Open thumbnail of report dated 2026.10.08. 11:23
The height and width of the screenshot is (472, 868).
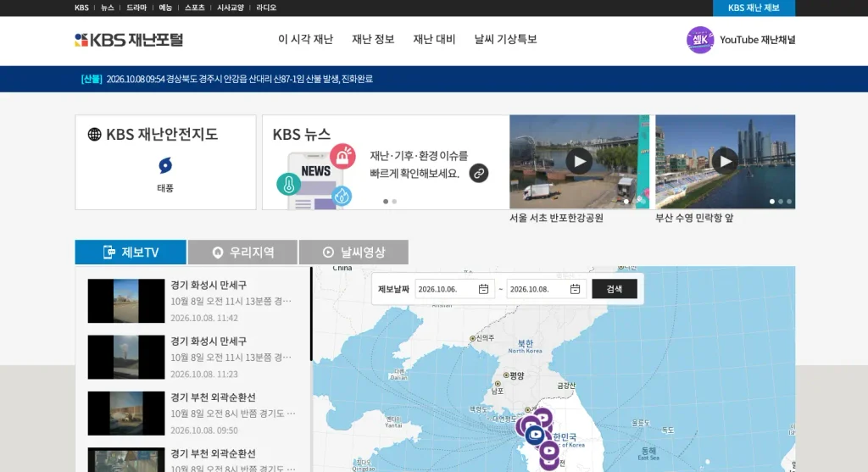pos(126,357)
